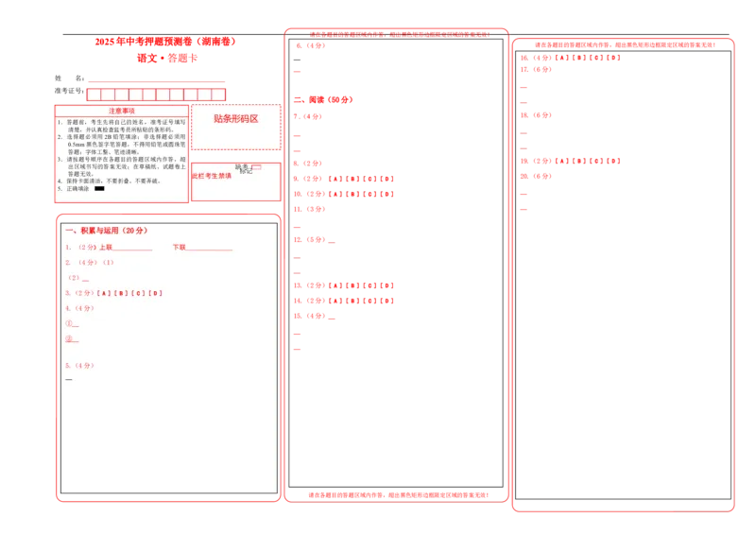Mark option A for question 3
The image size is (756, 535).
coord(104,293)
